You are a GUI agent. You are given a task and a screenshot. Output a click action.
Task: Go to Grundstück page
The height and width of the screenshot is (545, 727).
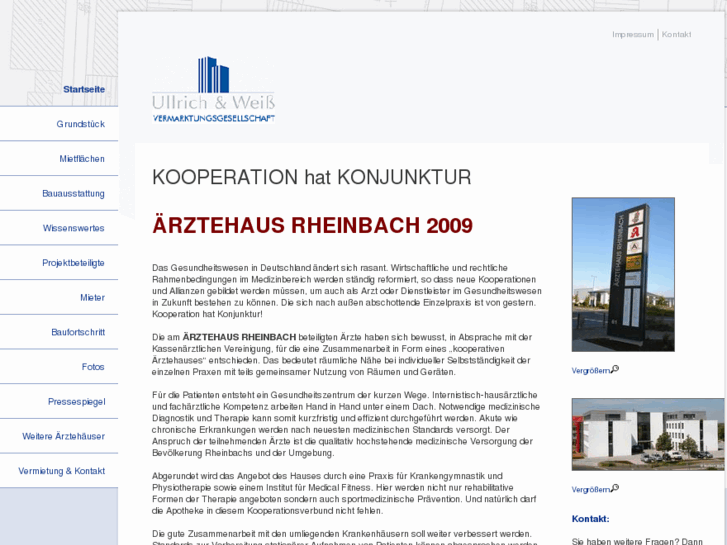click(x=81, y=124)
